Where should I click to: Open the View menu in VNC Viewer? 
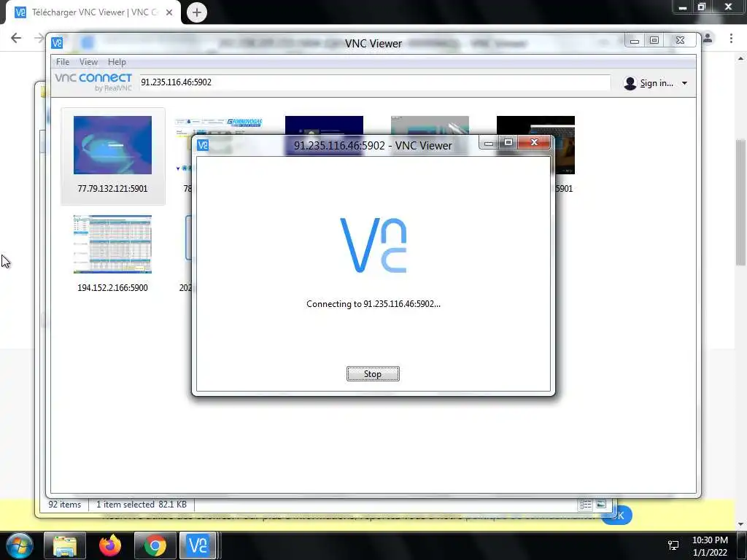pos(88,62)
